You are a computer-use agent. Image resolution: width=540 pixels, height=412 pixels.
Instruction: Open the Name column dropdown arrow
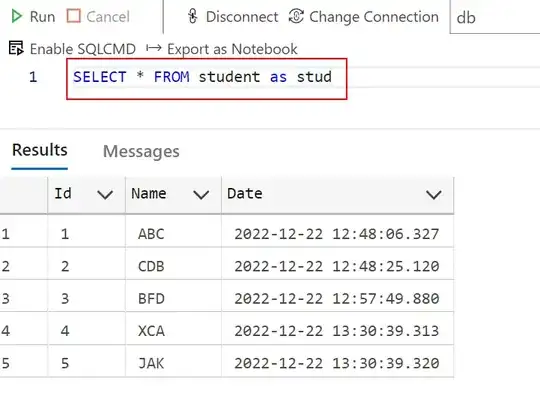(201, 195)
